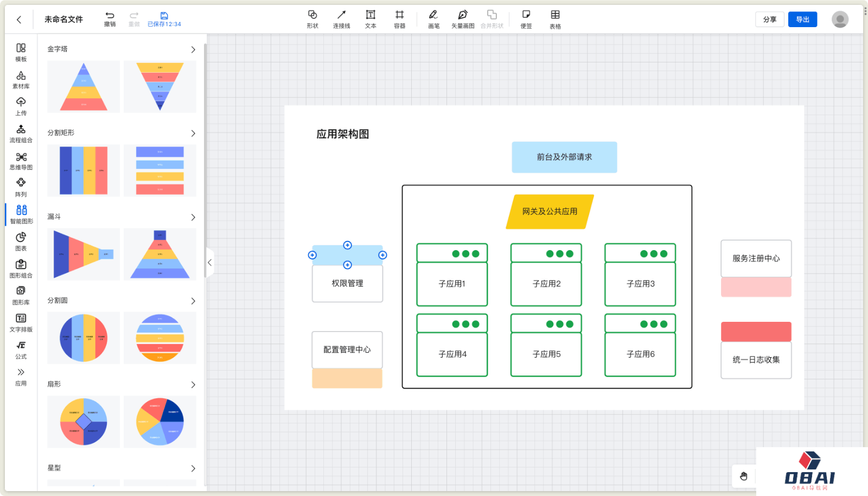The image size is (868, 496).
Task: Add a 便签 sticky note
Action: pyautogui.click(x=526, y=18)
